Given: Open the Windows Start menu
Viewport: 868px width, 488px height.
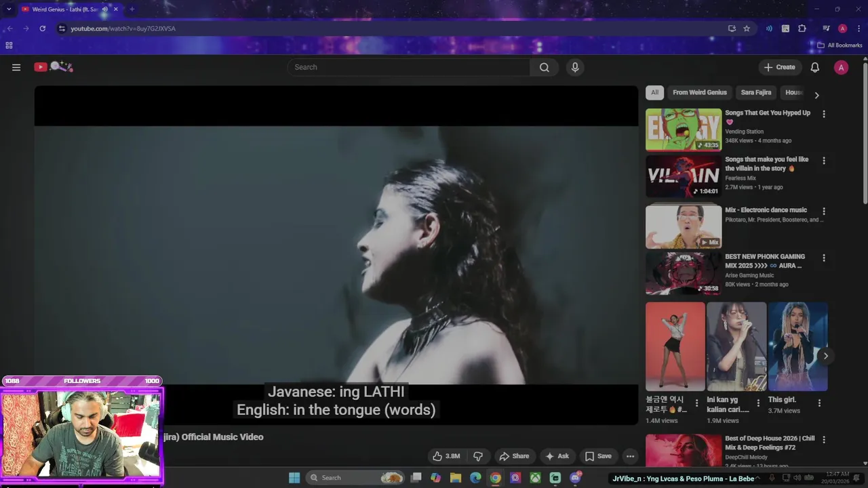Looking at the screenshot, I should pos(294,478).
